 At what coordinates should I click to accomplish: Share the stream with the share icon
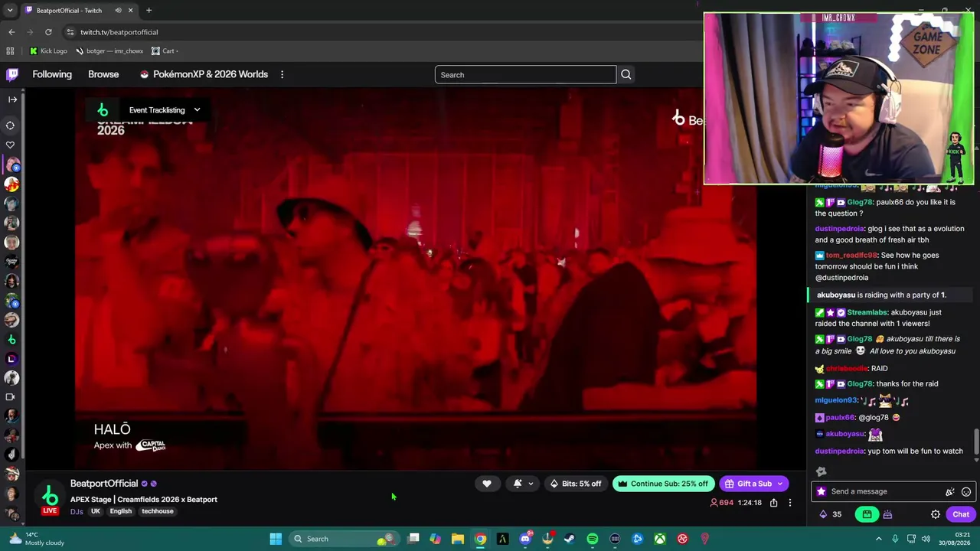tap(773, 503)
